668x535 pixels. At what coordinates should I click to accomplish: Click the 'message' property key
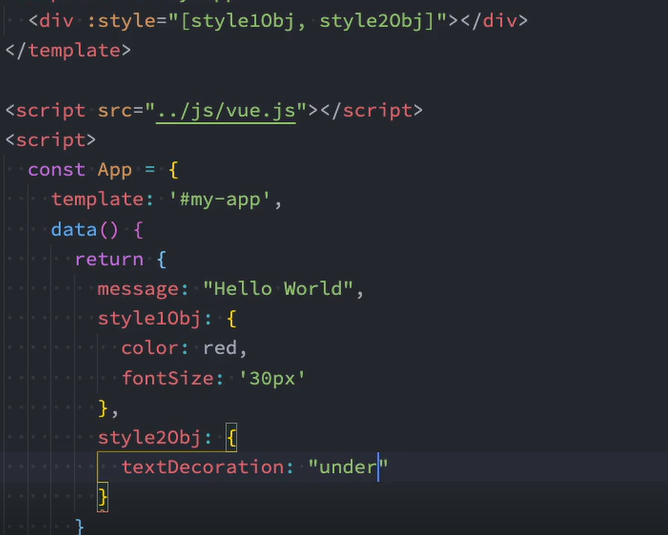tap(138, 290)
